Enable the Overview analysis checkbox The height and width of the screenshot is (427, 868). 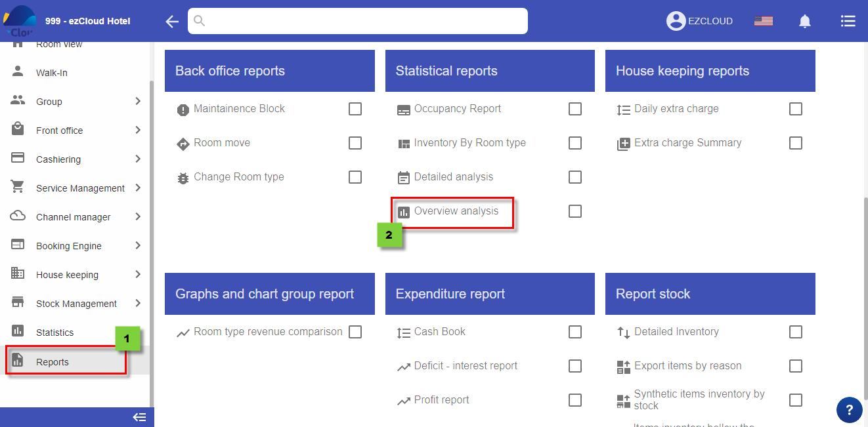coord(575,211)
